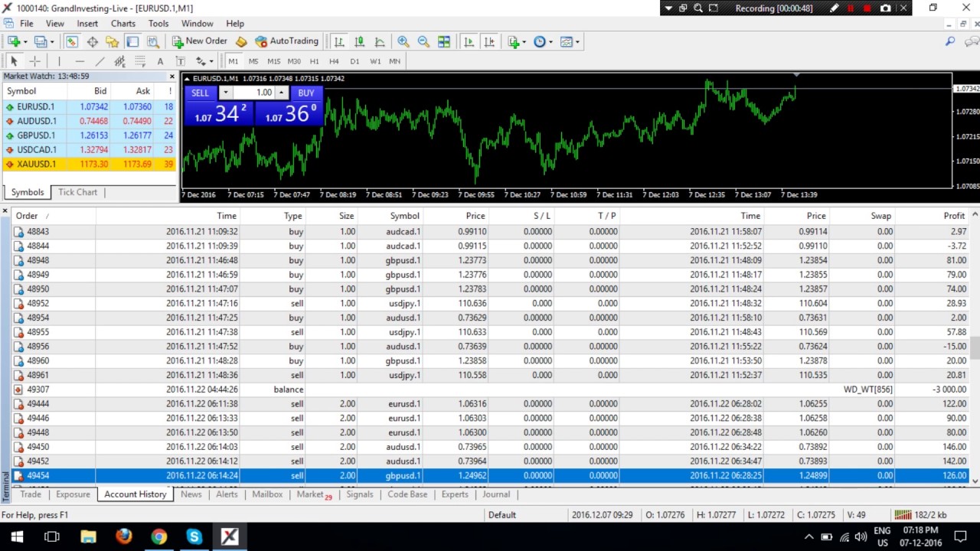Toggle the Strategy Tester icon
This screenshot has width=980, height=551.
152,42
